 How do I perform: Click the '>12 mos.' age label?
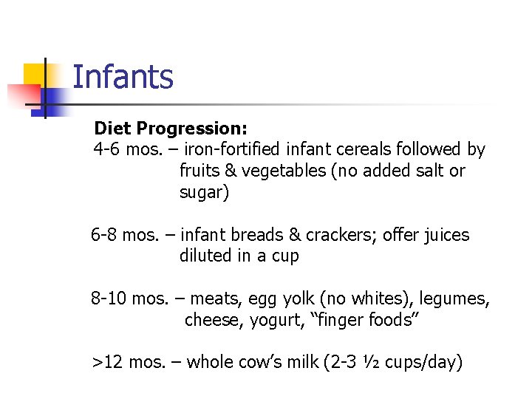pos(129,362)
